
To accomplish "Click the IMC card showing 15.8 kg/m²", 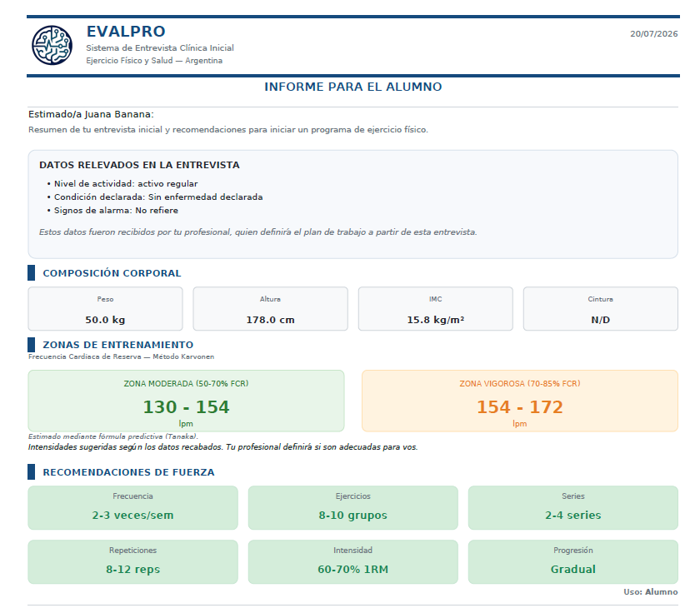I will 436,309.
